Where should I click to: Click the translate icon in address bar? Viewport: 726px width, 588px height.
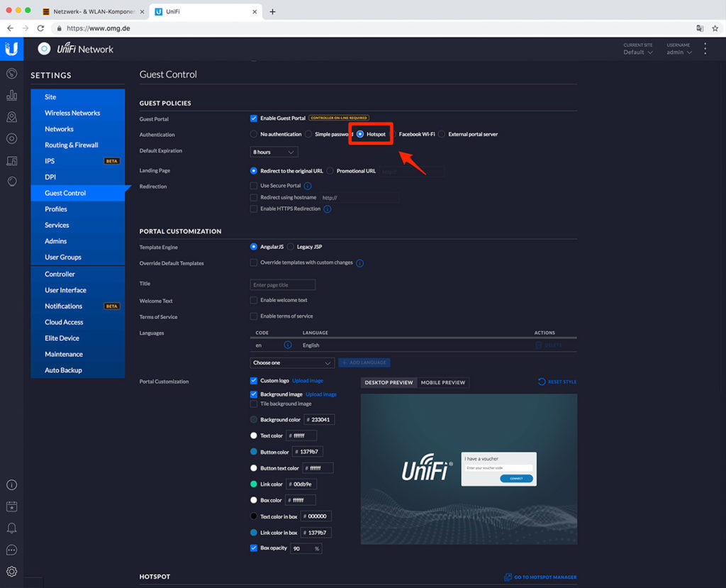click(700, 28)
